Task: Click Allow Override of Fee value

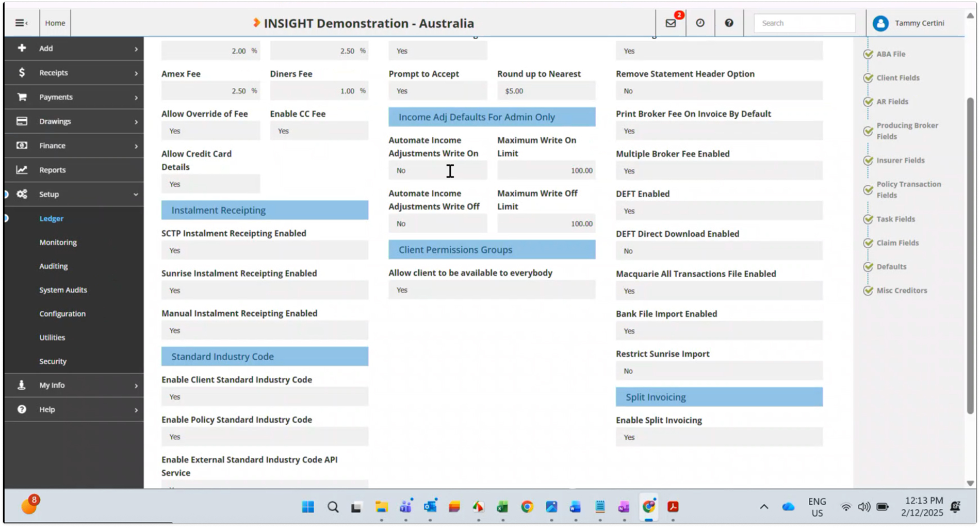Action: 210,131
